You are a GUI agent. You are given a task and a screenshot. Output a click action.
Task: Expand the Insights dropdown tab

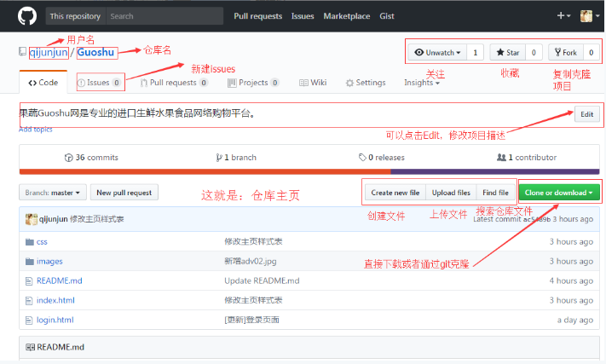(422, 83)
